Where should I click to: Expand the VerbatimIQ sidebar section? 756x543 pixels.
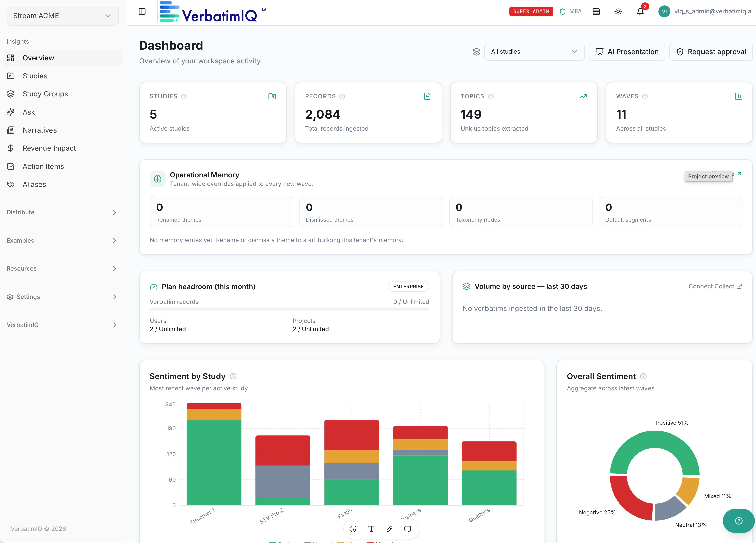(x=62, y=325)
